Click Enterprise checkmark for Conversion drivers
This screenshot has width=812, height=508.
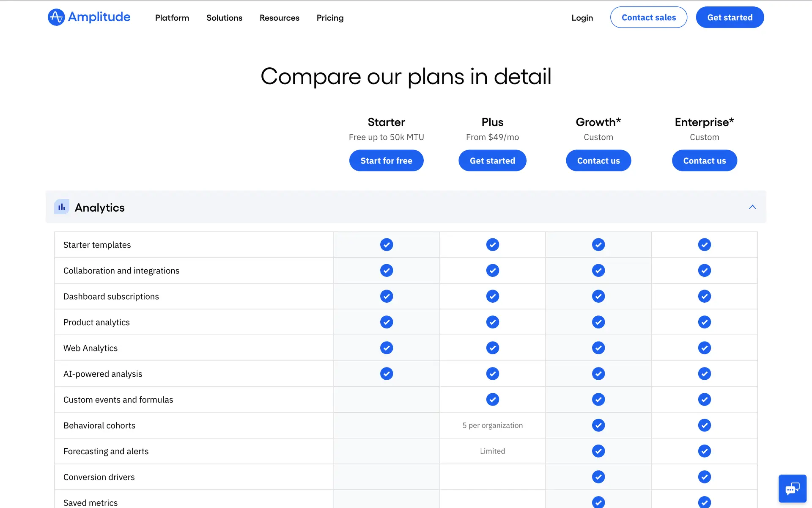(704, 477)
